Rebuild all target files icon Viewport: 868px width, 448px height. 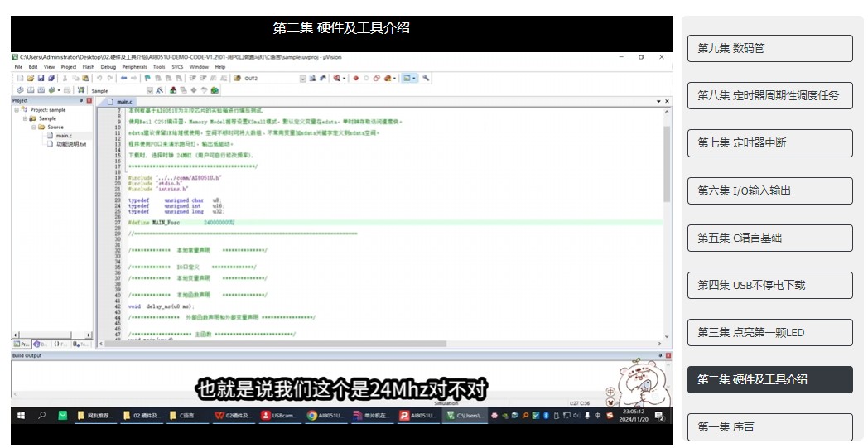(x=41, y=89)
